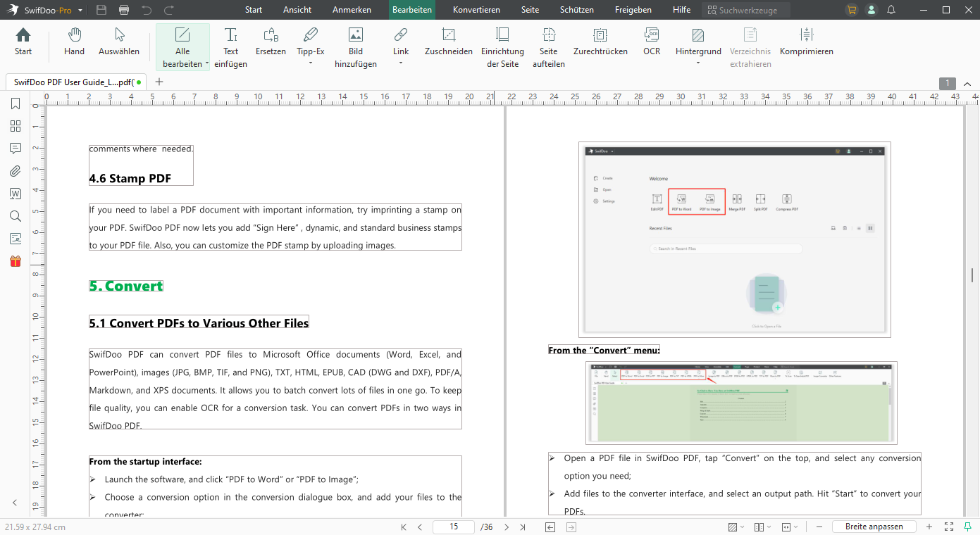Open Einrichtung der Seite
This screenshot has width=980, height=535.
[502, 48]
